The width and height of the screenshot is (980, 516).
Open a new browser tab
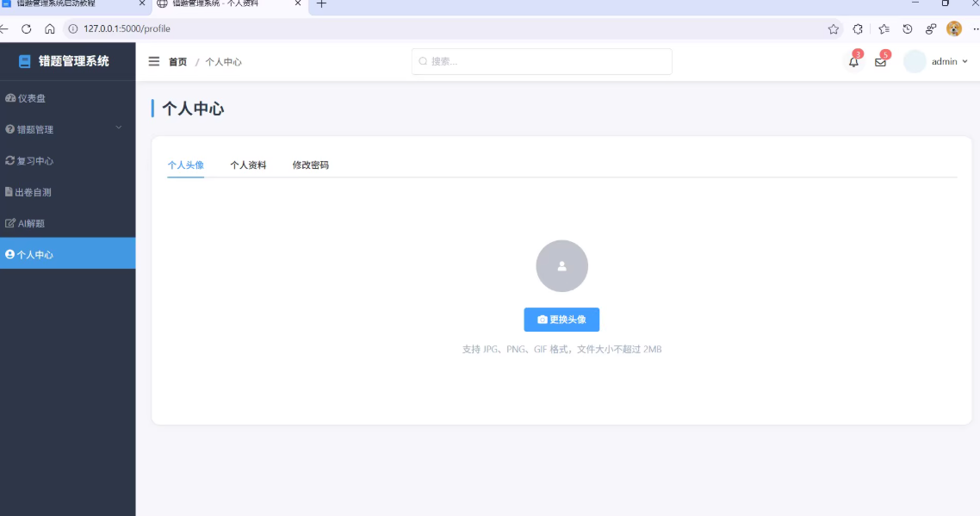click(321, 3)
